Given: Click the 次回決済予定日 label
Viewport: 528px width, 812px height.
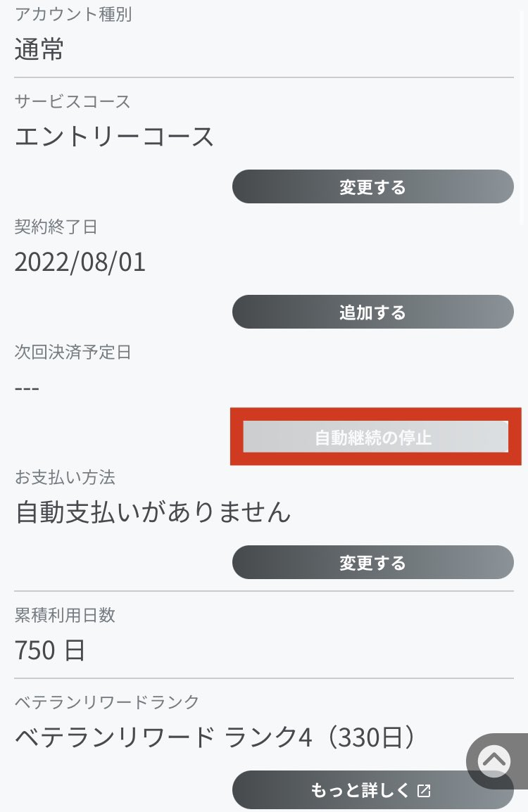Looking at the screenshot, I should coord(73,352).
